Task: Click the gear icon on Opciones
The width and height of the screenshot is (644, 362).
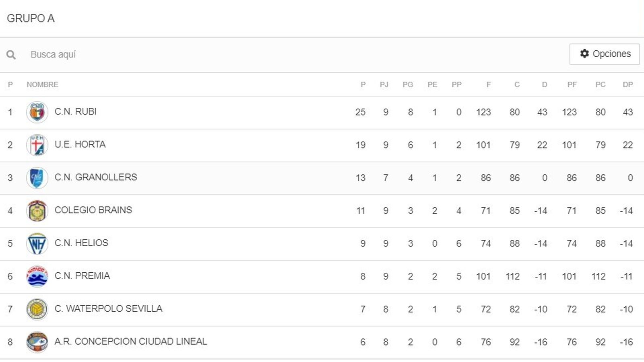Action: click(x=584, y=53)
